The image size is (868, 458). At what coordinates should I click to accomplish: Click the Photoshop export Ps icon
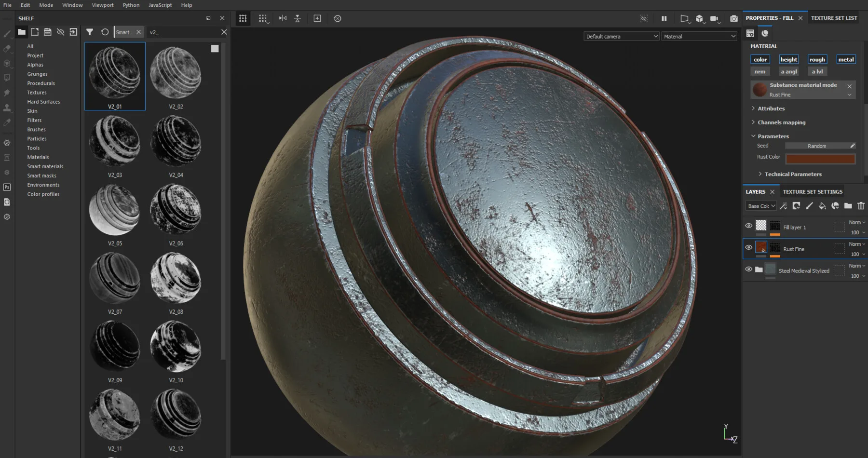pos(7,187)
